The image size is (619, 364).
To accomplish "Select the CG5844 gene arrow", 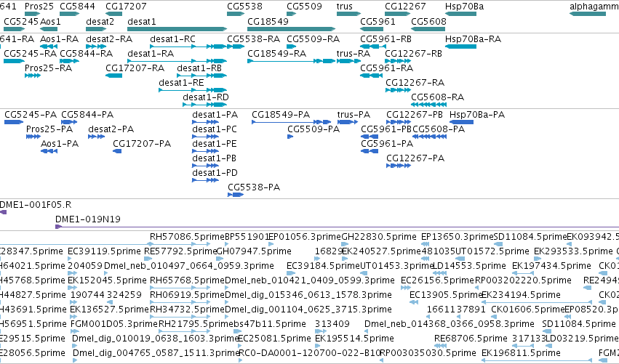I will point(70,14).
